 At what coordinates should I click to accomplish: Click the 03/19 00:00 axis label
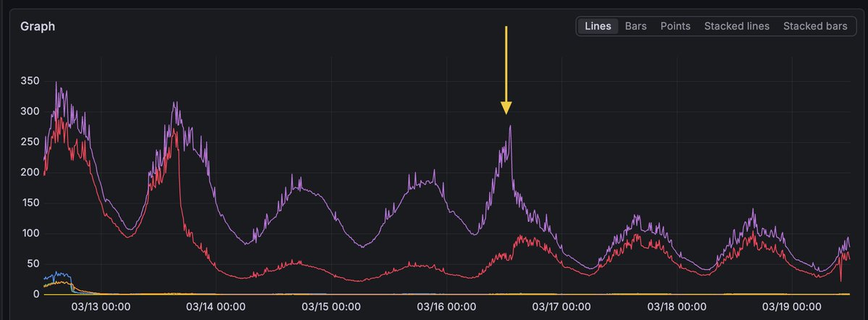click(x=791, y=306)
